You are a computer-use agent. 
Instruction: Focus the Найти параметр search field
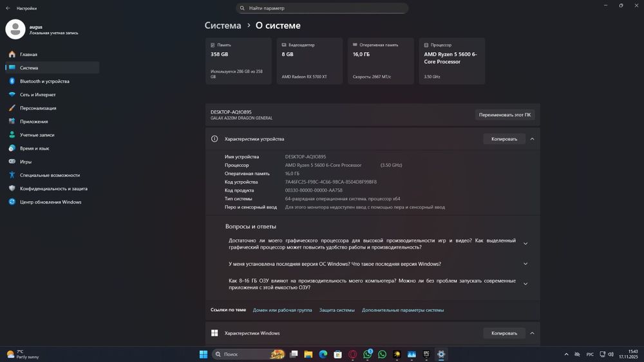[x=322, y=8]
